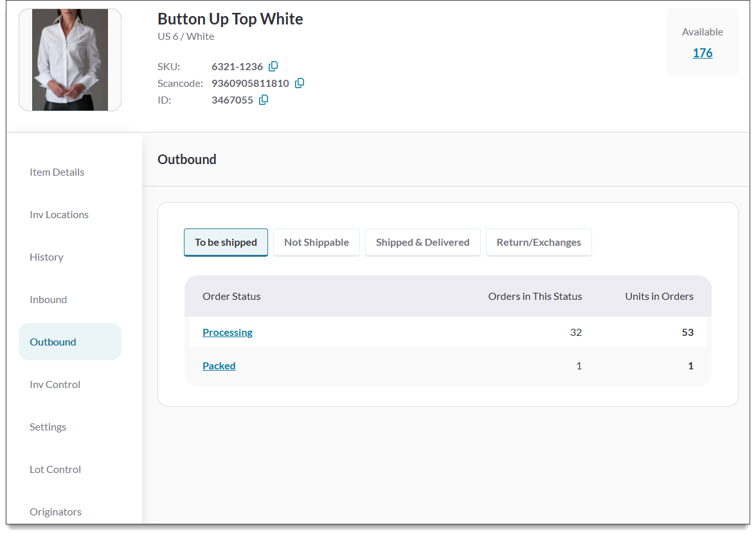This screenshot has width=756, height=536.
Task: Open item Settings in sidebar
Action: coord(48,427)
